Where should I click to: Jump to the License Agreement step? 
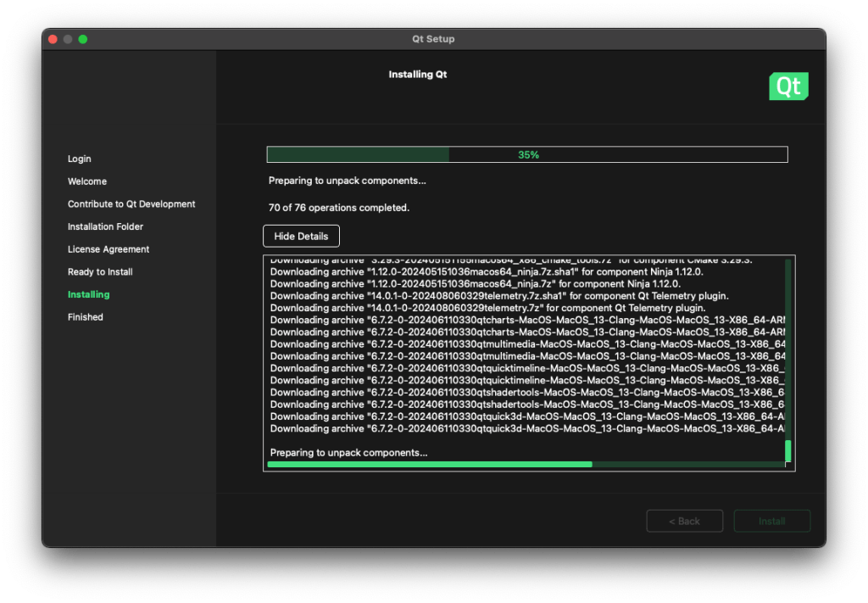click(108, 249)
